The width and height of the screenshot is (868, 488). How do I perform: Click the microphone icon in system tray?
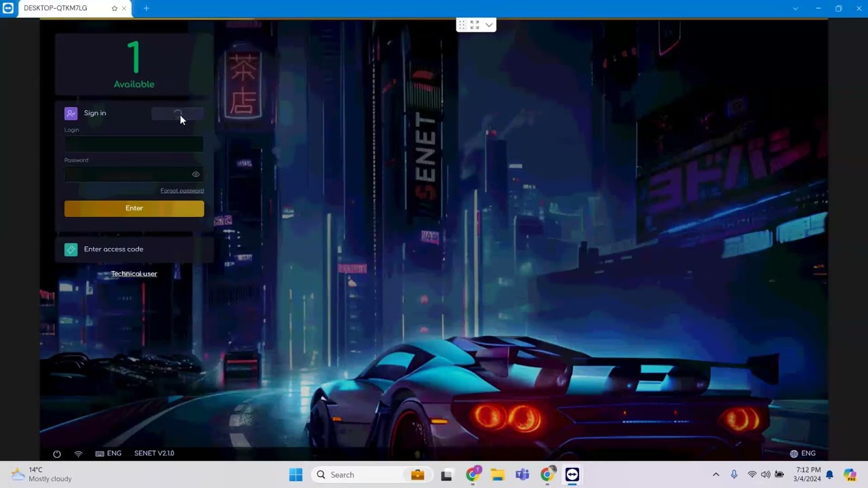pyautogui.click(x=734, y=475)
